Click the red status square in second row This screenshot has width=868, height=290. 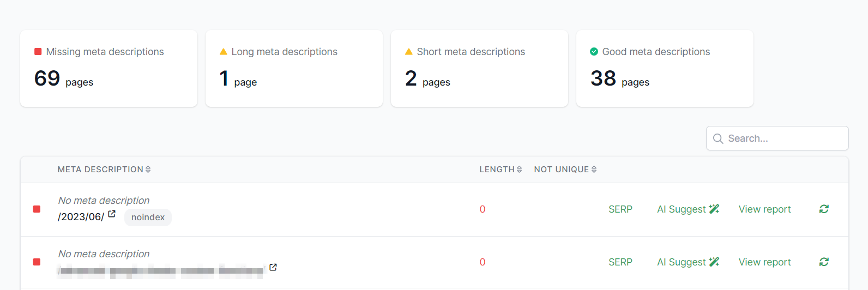point(37,262)
